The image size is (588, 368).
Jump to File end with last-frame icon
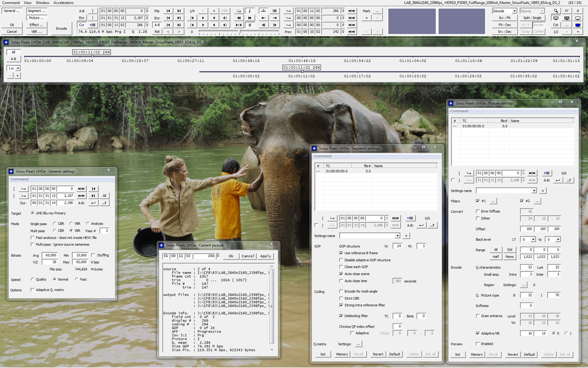(179, 11)
